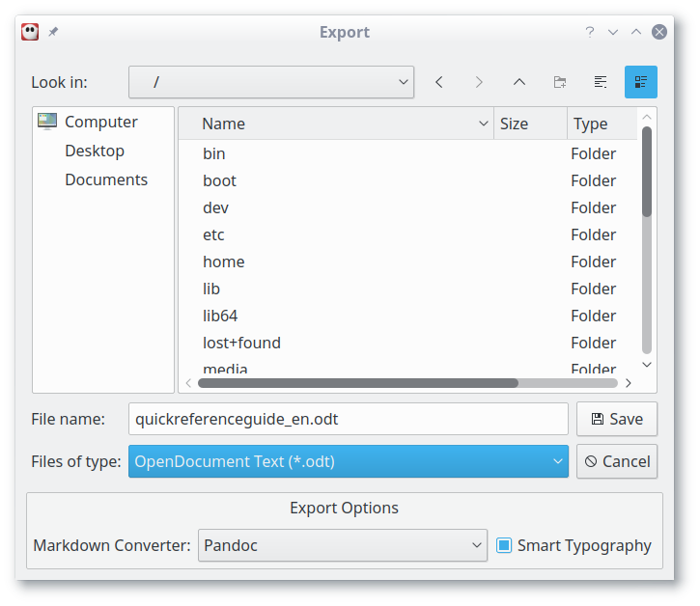This screenshot has width=700, height=606.
Task: Create a new folder
Action: tap(560, 82)
